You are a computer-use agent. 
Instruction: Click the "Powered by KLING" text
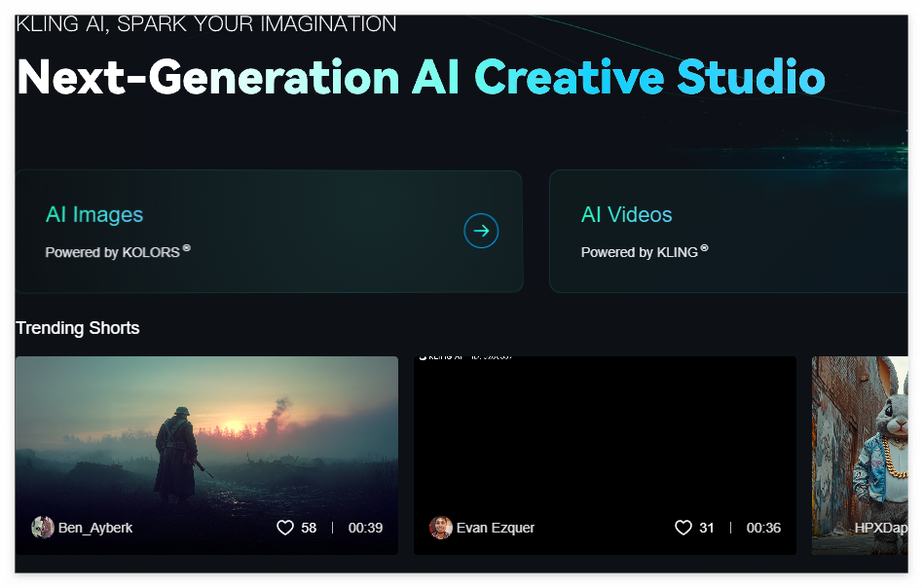point(643,251)
